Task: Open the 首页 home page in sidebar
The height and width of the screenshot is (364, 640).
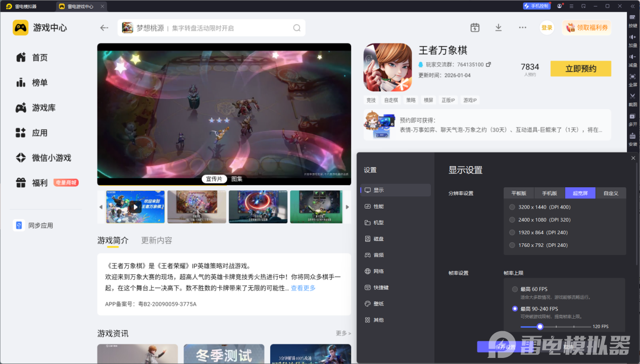Action: (x=32, y=58)
